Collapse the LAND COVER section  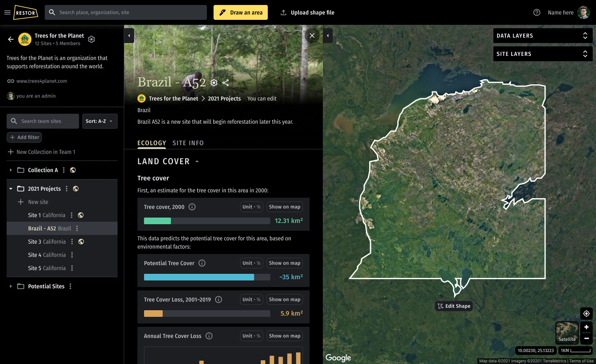coord(197,161)
